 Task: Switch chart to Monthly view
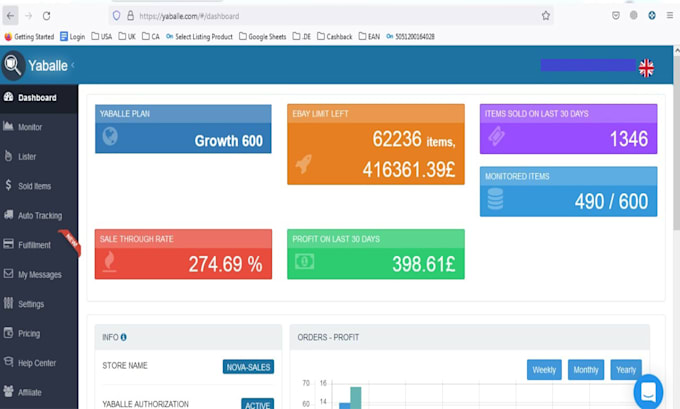click(x=586, y=370)
